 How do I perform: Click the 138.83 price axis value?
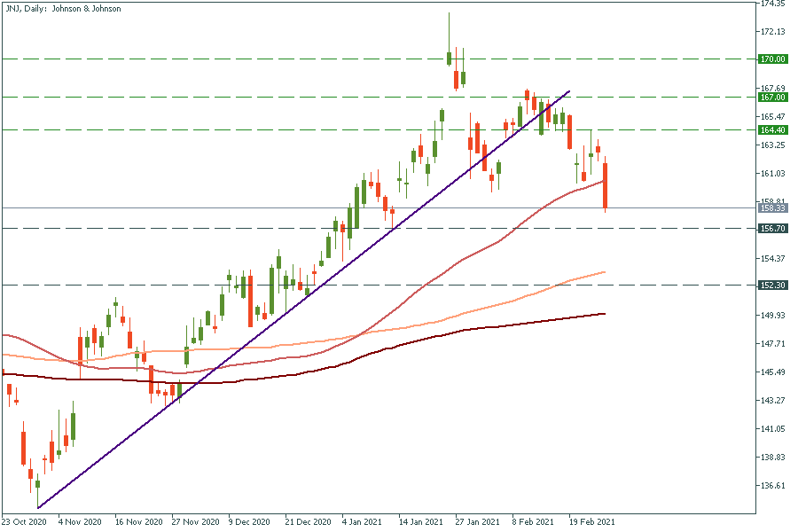click(772, 458)
